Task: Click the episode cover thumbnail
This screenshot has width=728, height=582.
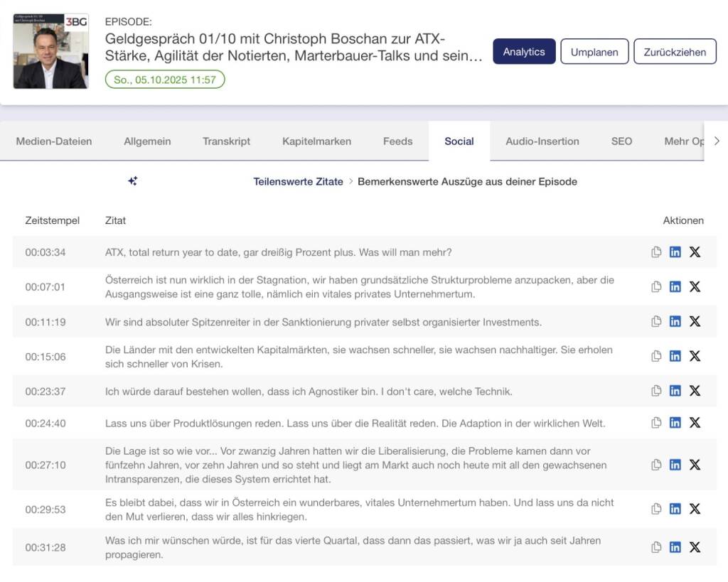Action: 50,51
